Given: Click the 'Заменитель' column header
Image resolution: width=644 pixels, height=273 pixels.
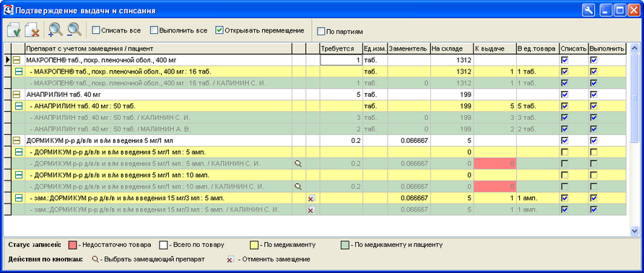Looking at the screenshot, I should [409, 48].
